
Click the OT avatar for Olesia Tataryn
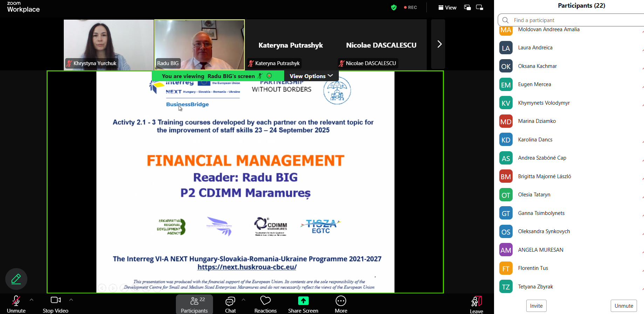point(506,195)
